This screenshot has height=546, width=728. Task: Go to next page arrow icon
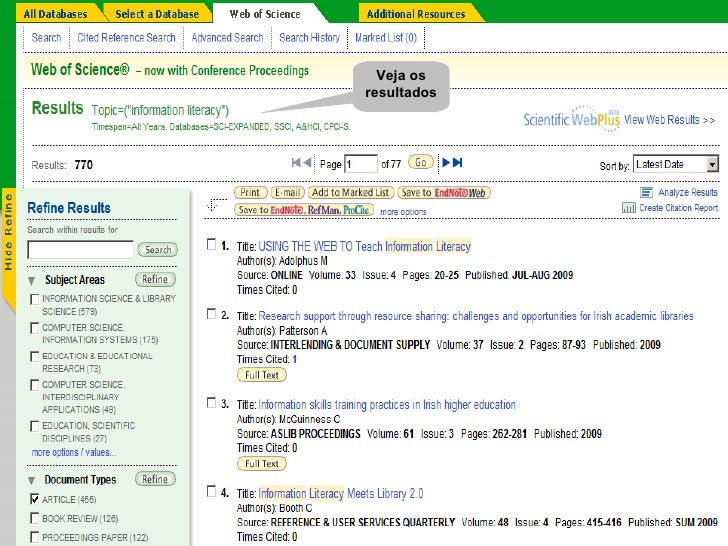(x=446, y=162)
